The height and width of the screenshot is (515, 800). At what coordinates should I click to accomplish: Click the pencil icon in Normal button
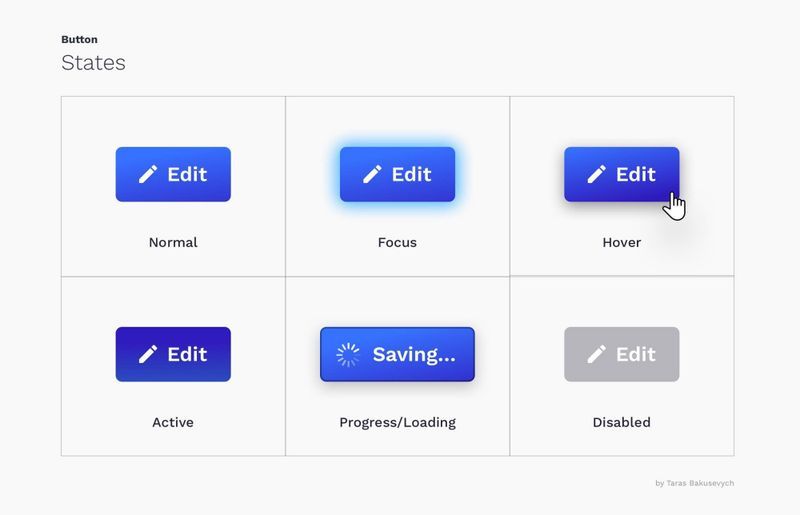coord(148,174)
